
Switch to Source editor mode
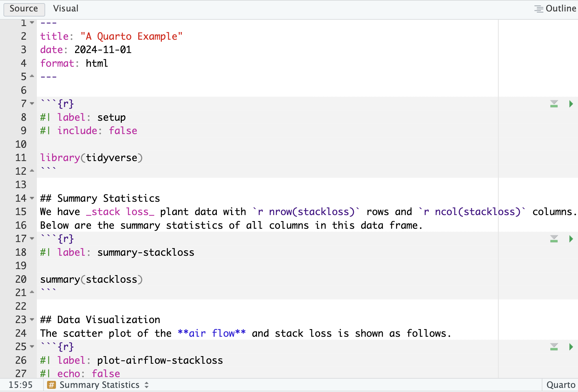24,9
